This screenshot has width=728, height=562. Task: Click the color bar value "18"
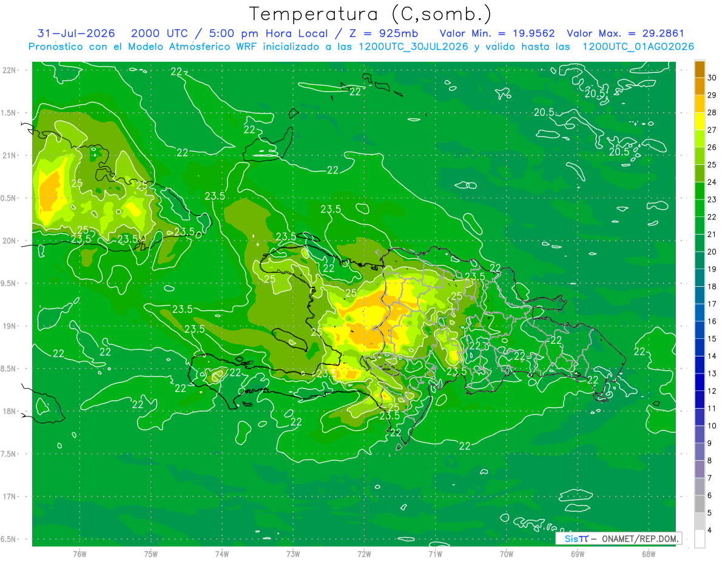pyautogui.click(x=712, y=287)
